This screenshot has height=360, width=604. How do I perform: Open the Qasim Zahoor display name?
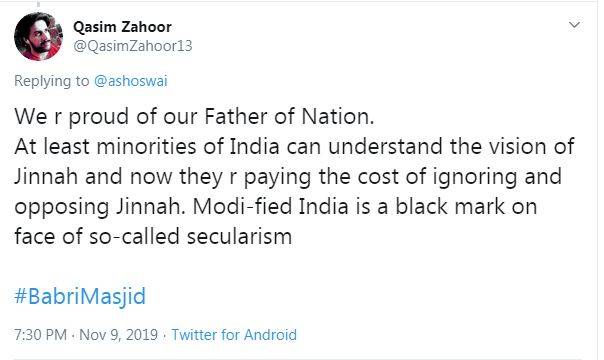point(122,27)
